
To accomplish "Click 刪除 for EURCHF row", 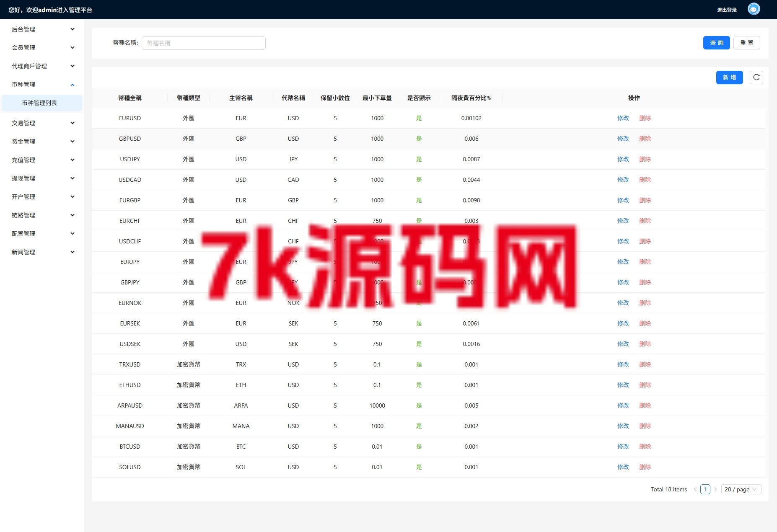I will click(645, 221).
